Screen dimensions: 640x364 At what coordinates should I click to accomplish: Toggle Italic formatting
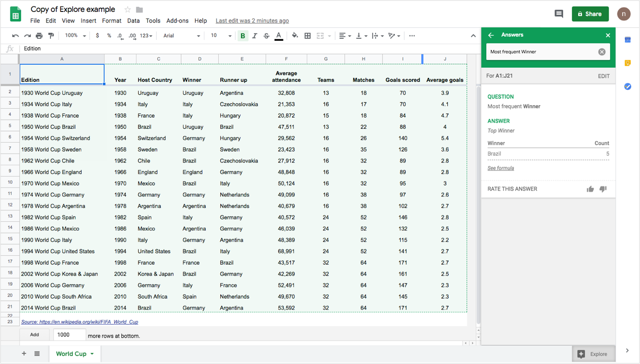pyautogui.click(x=255, y=36)
